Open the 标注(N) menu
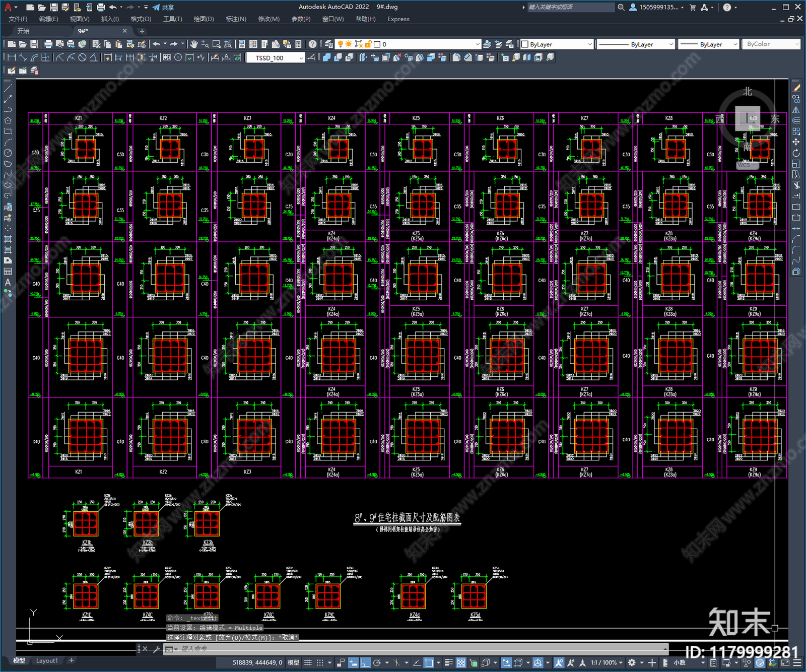This screenshot has width=806, height=672. 236,19
